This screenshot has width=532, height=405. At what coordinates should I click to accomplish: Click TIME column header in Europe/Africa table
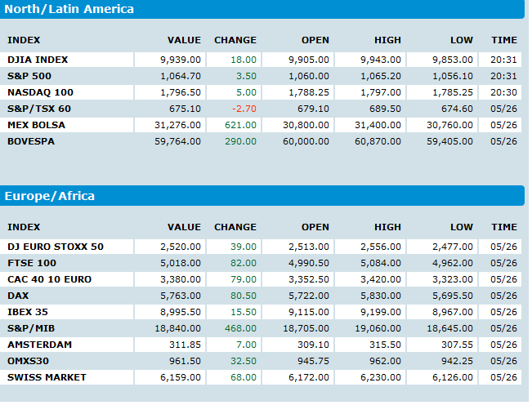(x=504, y=227)
